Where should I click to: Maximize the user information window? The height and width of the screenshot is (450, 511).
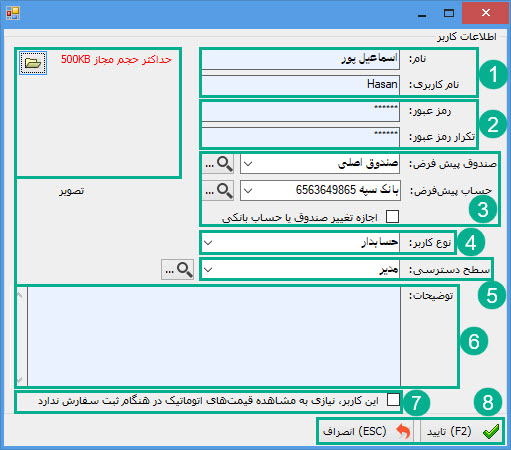pyautogui.click(x=449, y=13)
